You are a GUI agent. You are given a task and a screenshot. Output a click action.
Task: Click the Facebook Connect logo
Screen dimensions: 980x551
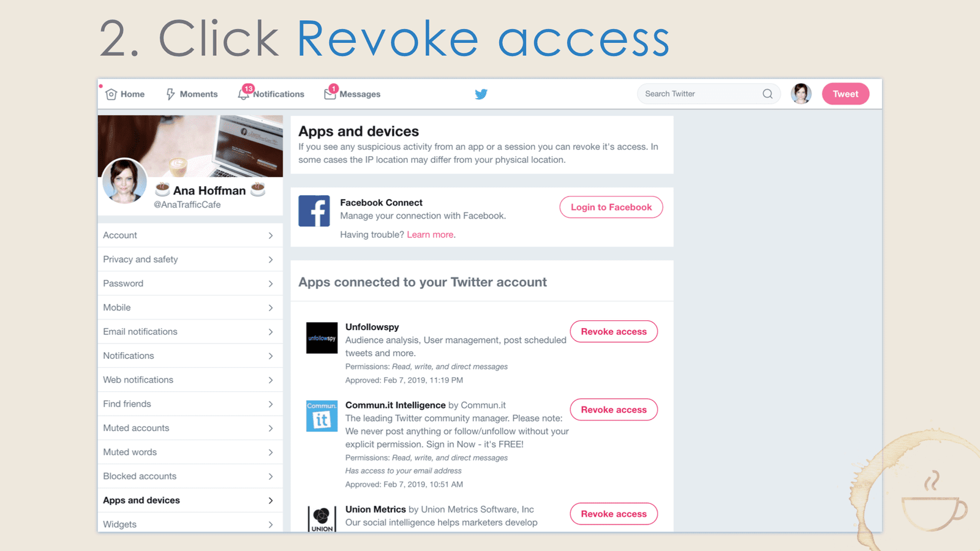[x=314, y=210]
